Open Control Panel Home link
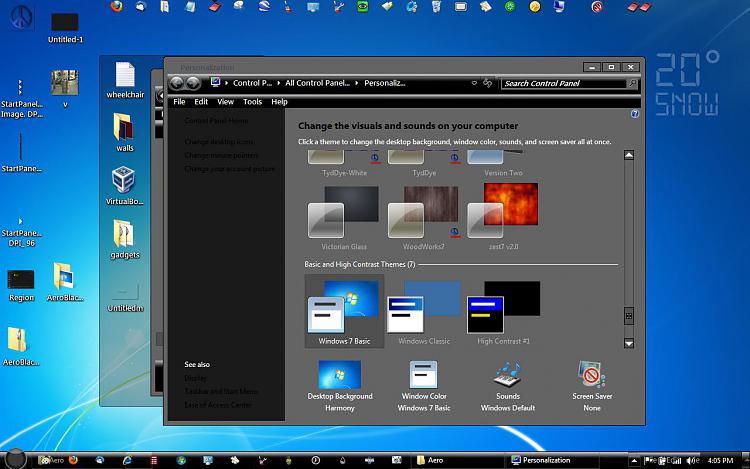Image resolution: width=750 pixels, height=469 pixels. click(x=216, y=120)
